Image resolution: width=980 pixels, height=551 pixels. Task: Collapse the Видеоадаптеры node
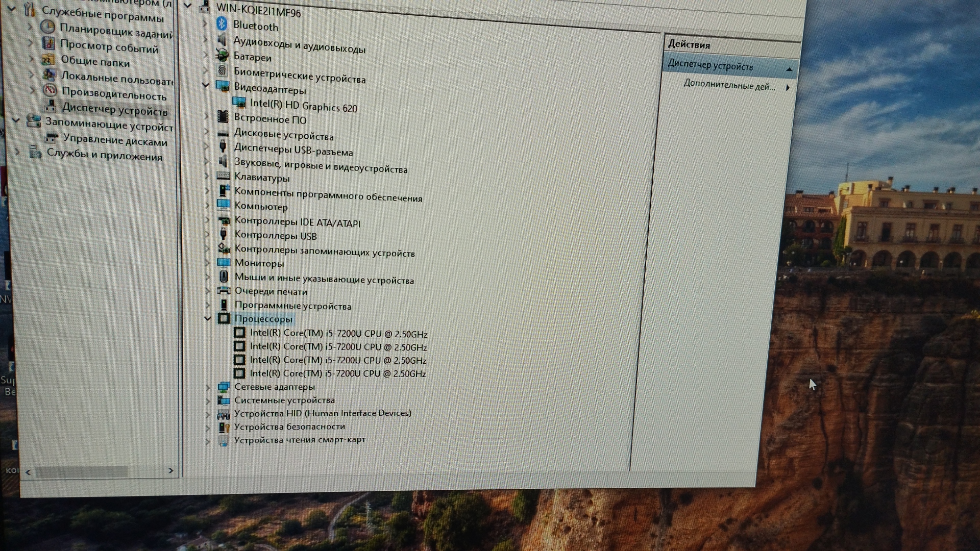(x=206, y=85)
